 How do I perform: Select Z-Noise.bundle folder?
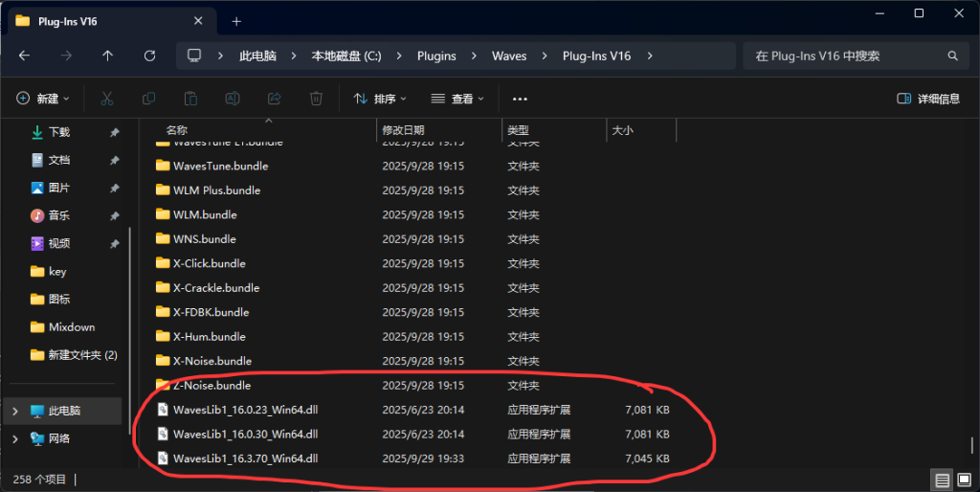[x=212, y=385]
